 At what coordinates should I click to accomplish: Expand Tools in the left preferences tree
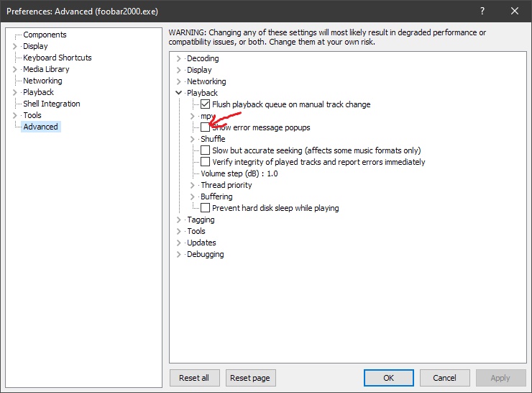[x=14, y=115]
